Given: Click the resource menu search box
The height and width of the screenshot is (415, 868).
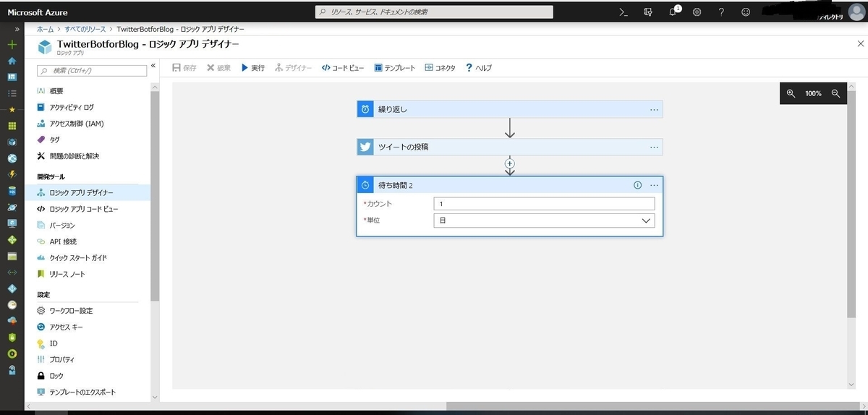Looking at the screenshot, I should (92, 70).
